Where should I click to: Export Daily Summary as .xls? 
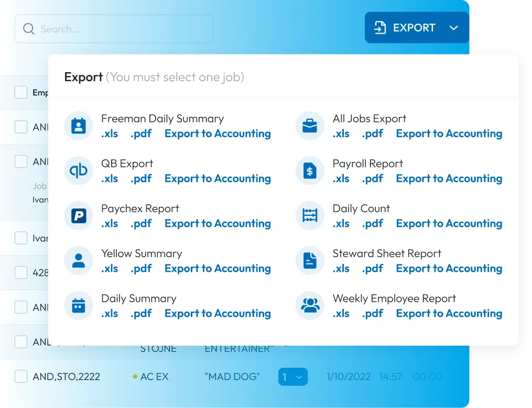point(110,314)
